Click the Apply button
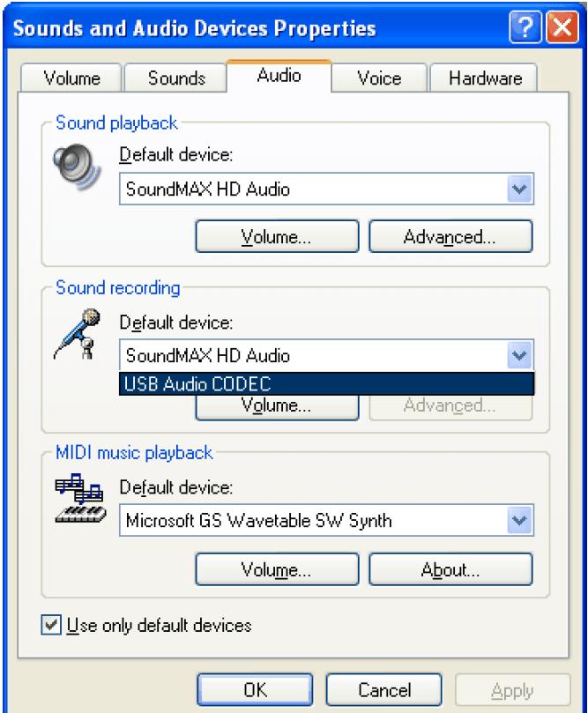The width and height of the screenshot is (588, 713). click(x=512, y=691)
